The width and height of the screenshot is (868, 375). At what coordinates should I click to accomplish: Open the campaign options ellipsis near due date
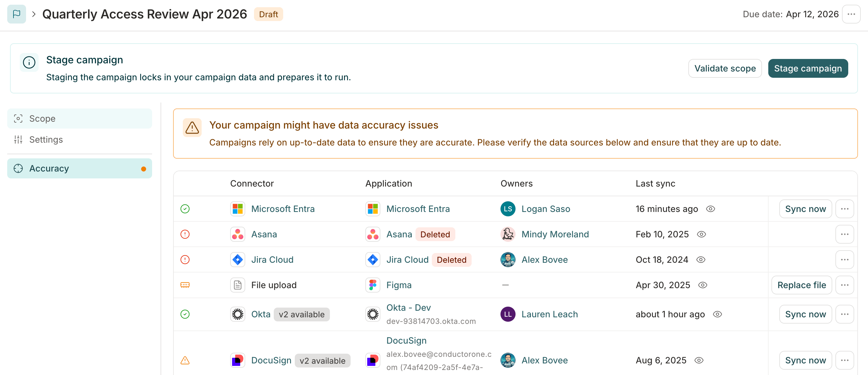[851, 14]
